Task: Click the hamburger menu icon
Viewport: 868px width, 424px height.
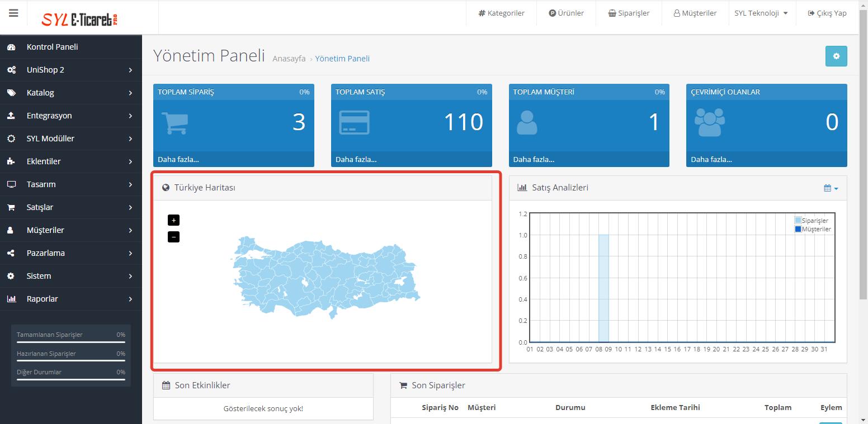Action: click(13, 13)
